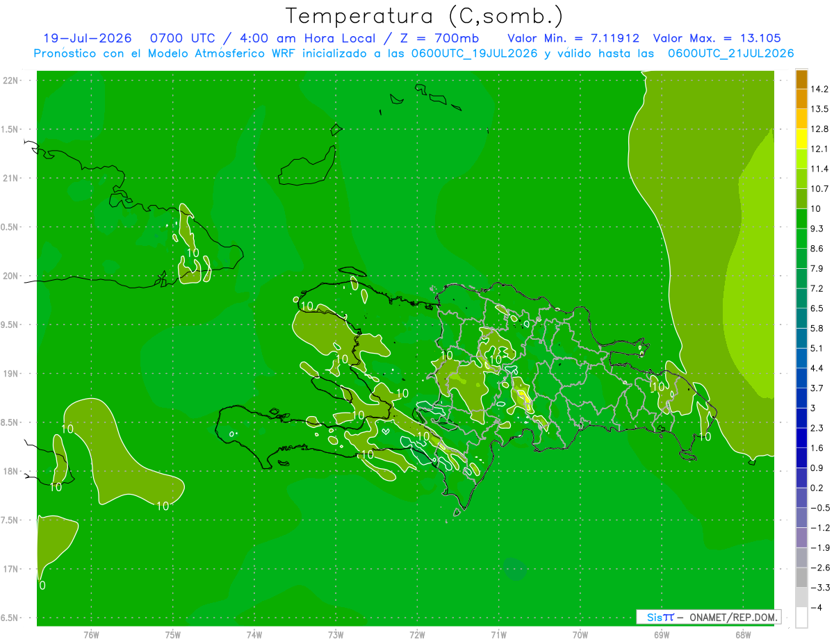Viewport: 834px width, 644px height.
Task: Click the yellow swatch between 12.1 and 12.8
Action: click(801, 138)
